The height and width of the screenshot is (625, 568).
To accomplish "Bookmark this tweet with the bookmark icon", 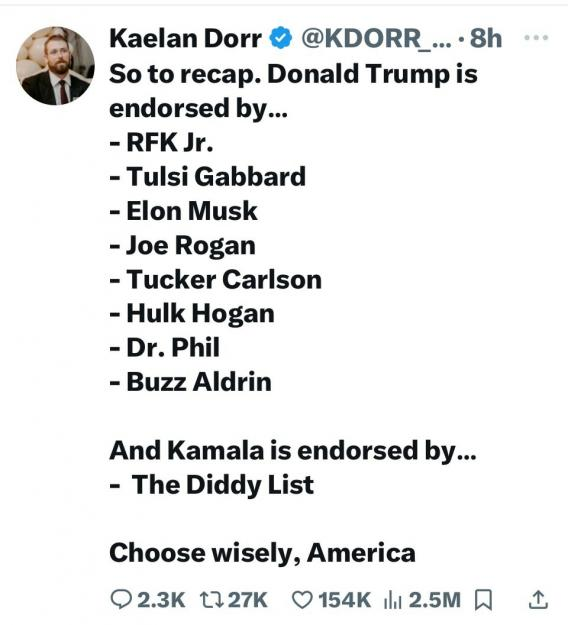I will click(483, 599).
